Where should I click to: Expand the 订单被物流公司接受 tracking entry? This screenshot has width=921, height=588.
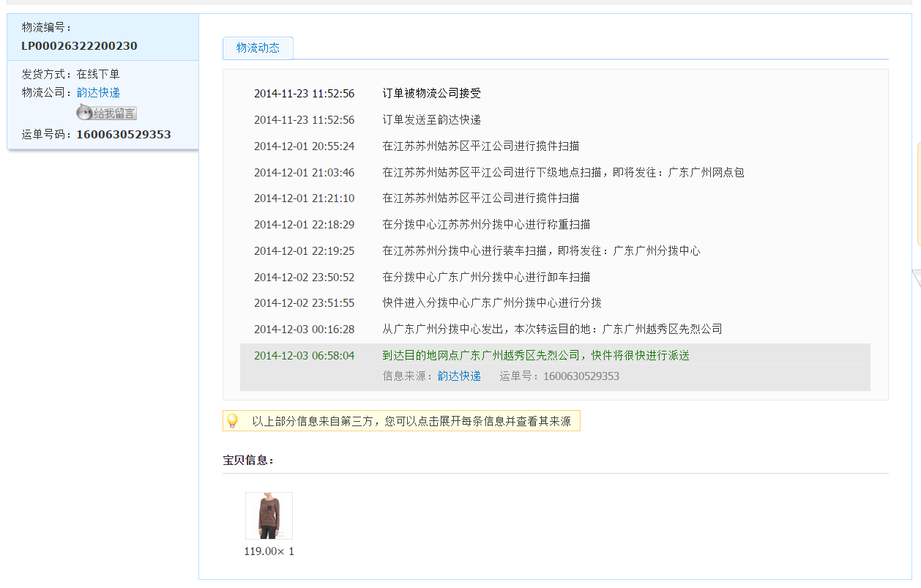pyautogui.click(x=431, y=94)
